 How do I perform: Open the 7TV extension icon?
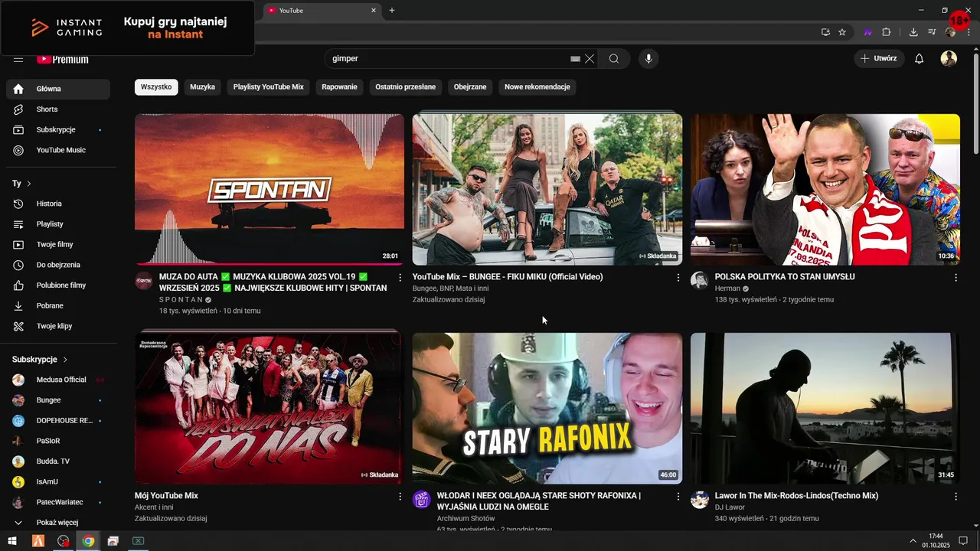pyautogui.click(x=867, y=32)
